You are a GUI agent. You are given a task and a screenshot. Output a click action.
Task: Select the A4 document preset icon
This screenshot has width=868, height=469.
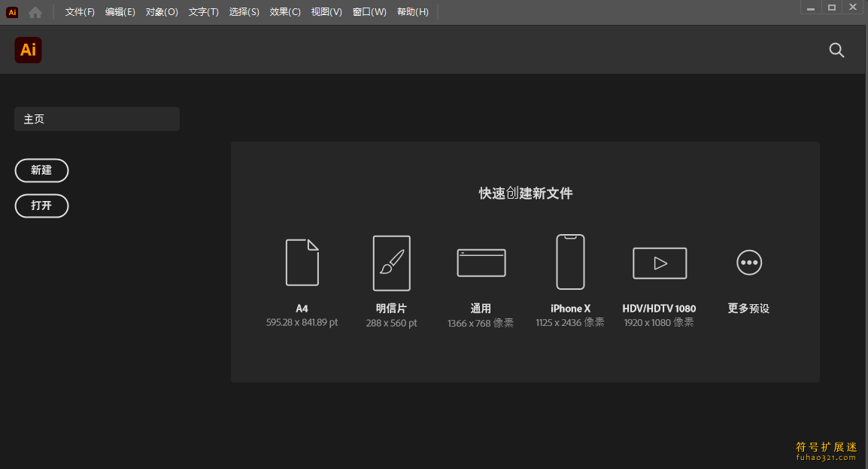click(x=302, y=263)
